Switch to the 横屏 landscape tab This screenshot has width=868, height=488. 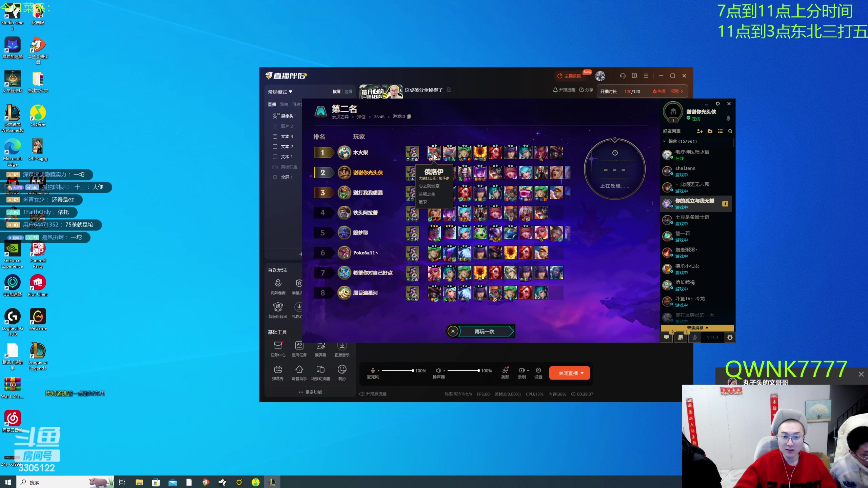coord(336,91)
